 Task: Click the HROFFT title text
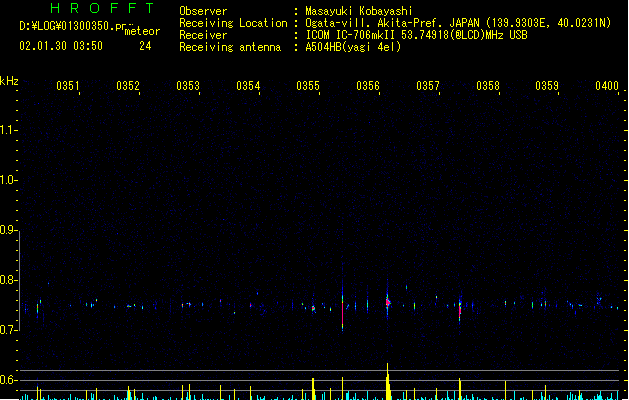pos(103,8)
